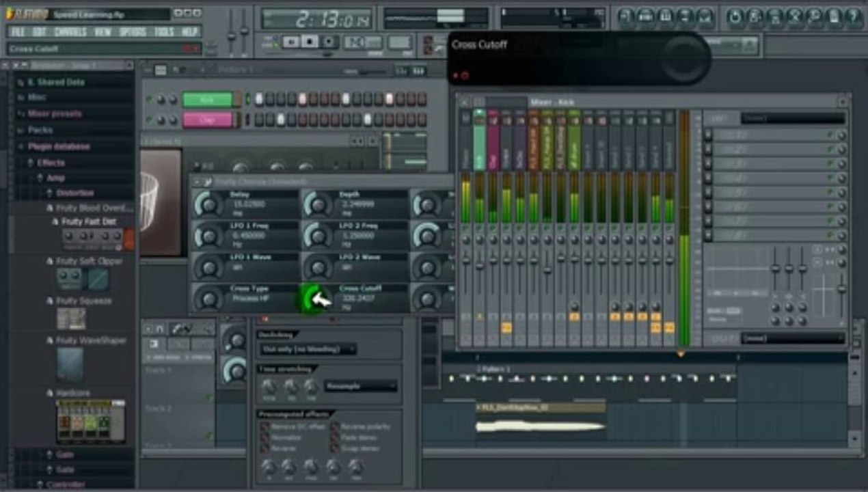This screenshot has width=868, height=492.
Task: Open the OPTIONS menu
Action: click(133, 31)
